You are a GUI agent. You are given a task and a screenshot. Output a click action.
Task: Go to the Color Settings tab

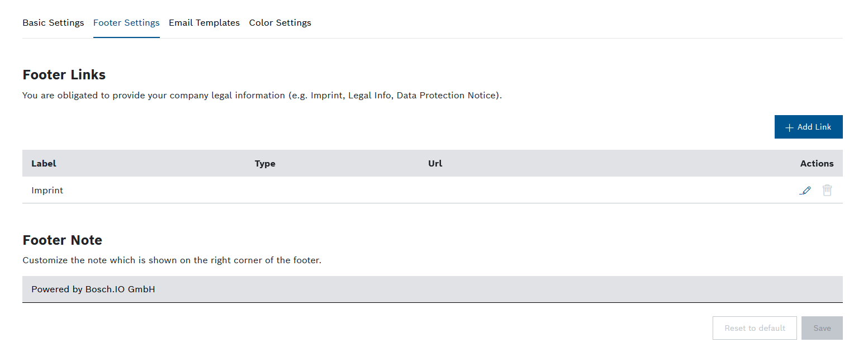[280, 23]
